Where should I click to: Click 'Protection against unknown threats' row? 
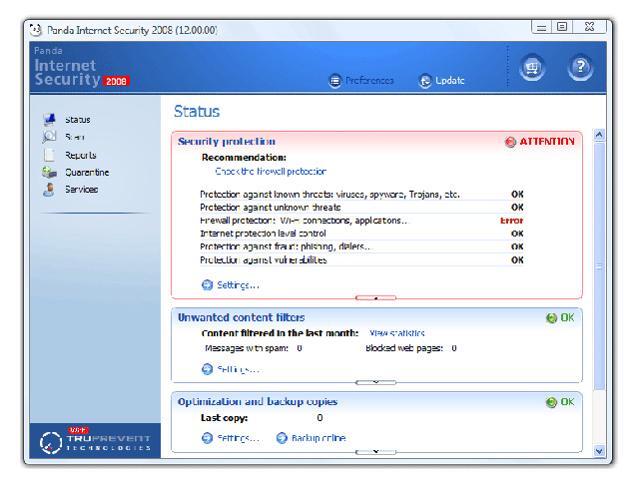pos(362,207)
